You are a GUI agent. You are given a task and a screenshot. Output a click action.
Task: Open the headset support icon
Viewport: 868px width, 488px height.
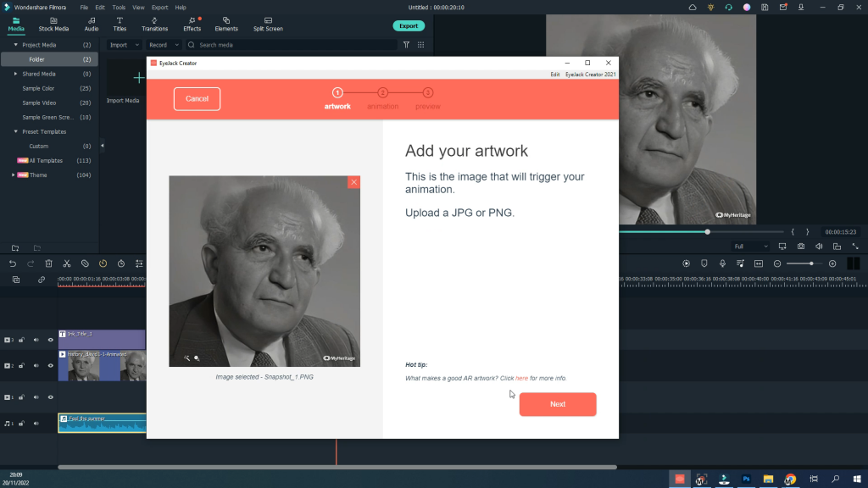(728, 7)
